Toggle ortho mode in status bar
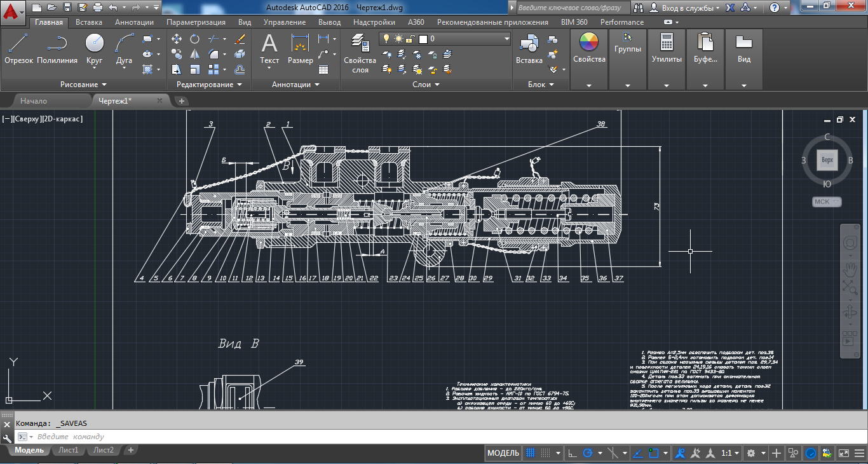The width and height of the screenshot is (868, 464). [x=573, y=453]
